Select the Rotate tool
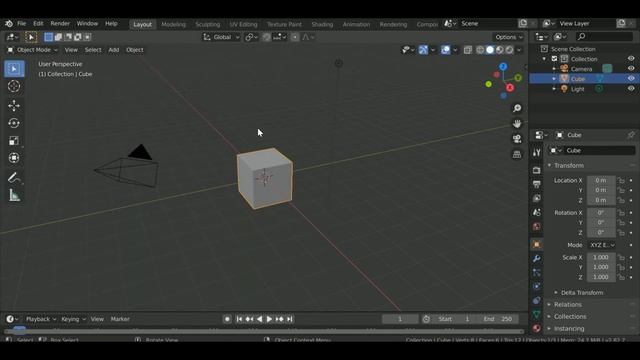 click(14, 123)
